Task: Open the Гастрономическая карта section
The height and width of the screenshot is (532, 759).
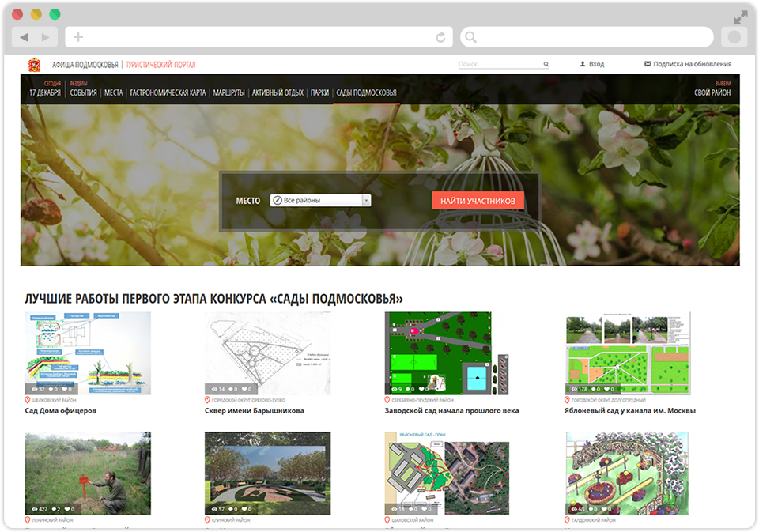Action: pos(168,92)
